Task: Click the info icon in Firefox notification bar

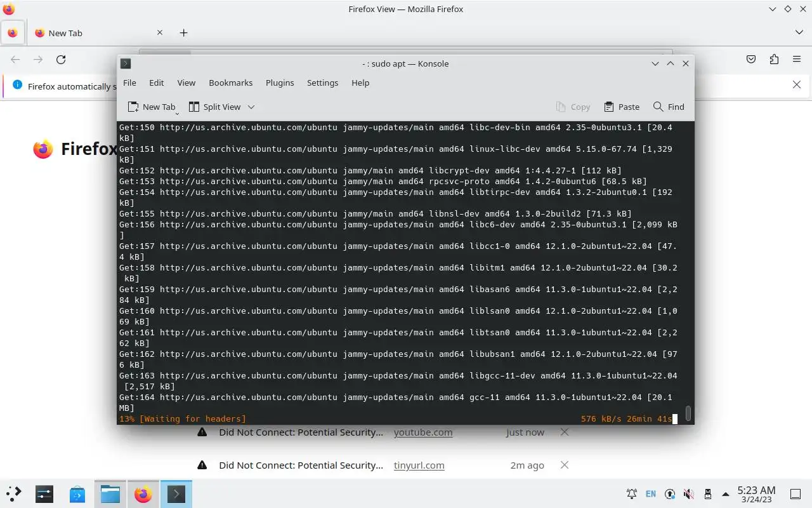Action: pyautogui.click(x=17, y=85)
